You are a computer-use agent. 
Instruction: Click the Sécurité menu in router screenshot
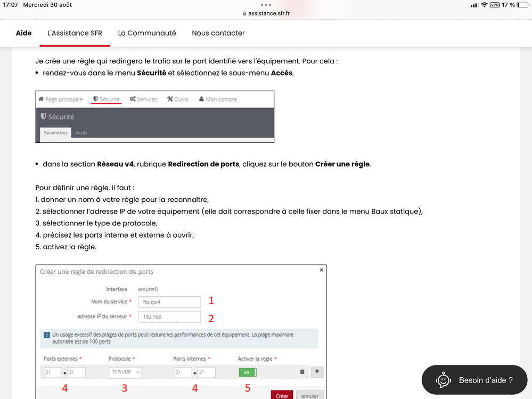tap(107, 99)
